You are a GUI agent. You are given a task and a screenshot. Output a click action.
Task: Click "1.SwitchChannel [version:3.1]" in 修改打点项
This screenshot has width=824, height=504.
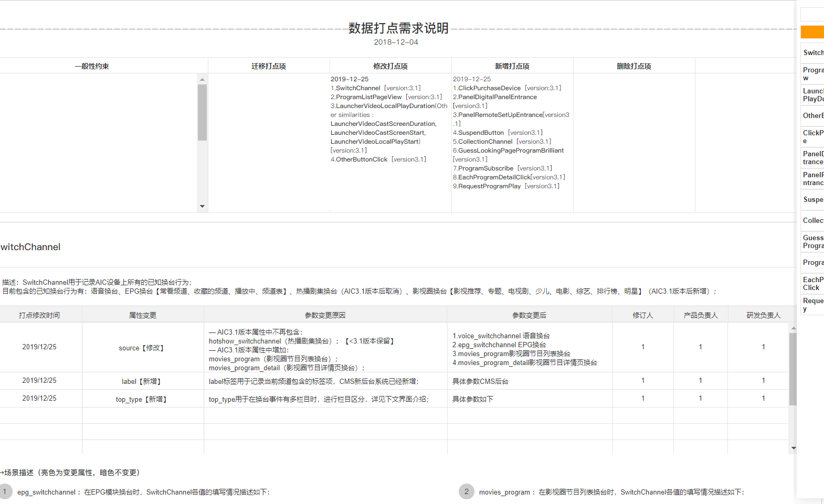coord(376,88)
